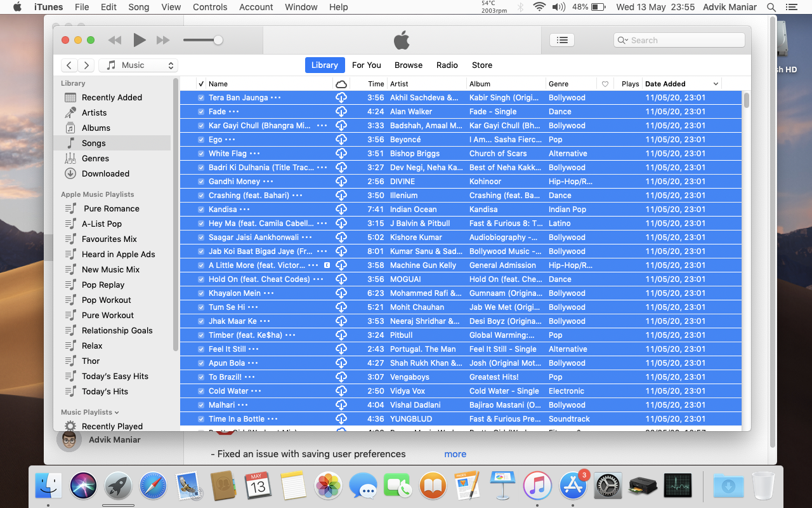
Task: Open Launchpad from the Dock
Action: [118, 486]
